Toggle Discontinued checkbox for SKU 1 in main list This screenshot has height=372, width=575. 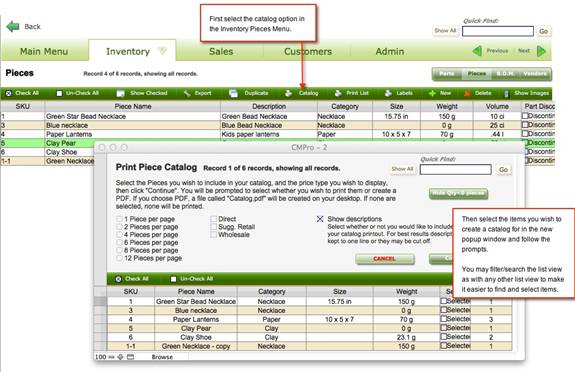525,116
